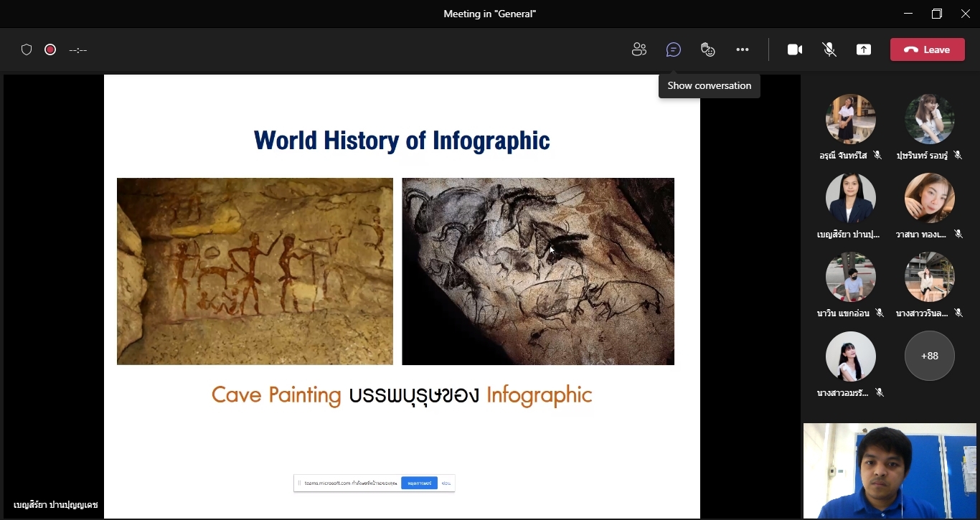
Task: Open the More actions ellipsis menu
Action: 743,49
